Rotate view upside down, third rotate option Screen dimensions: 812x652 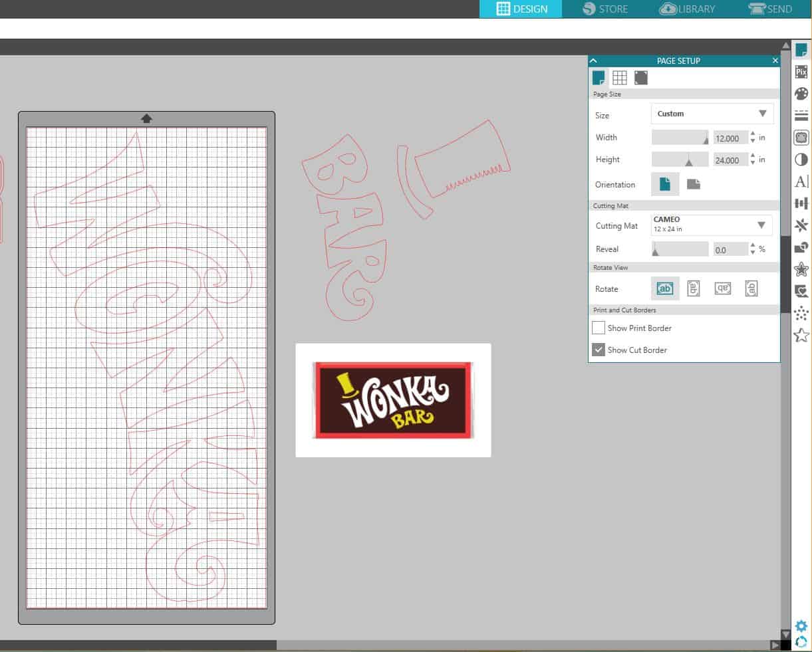click(722, 288)
